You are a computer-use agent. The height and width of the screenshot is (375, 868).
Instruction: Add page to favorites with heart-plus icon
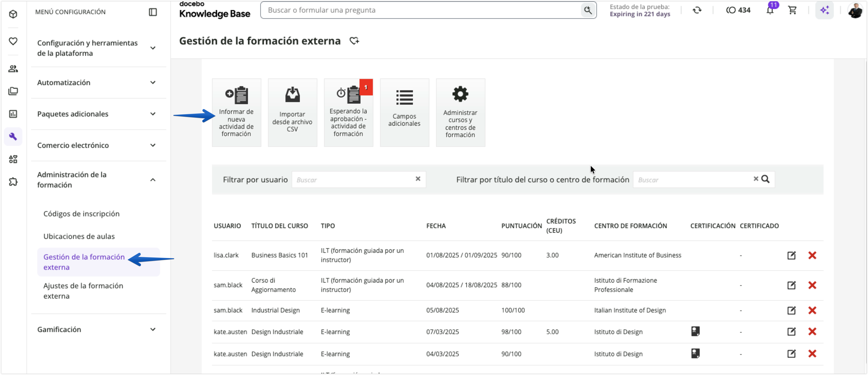click(354, 41)
